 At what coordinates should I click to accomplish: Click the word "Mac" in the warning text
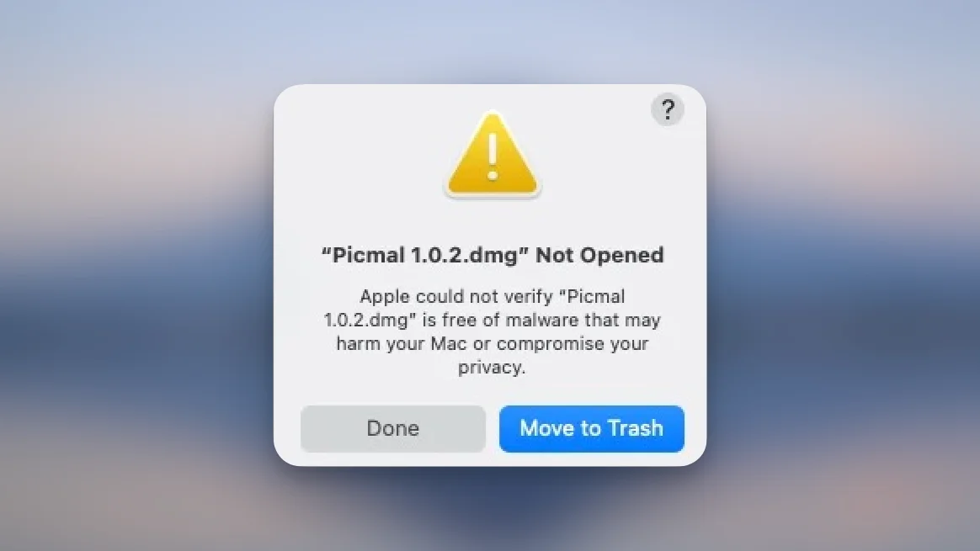(x=448, y=343)
